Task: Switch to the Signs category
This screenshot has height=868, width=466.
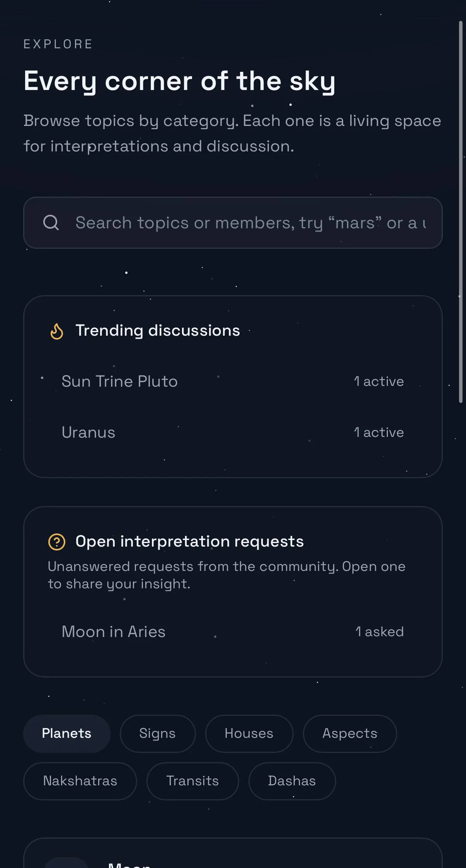Action: point(158,734)
